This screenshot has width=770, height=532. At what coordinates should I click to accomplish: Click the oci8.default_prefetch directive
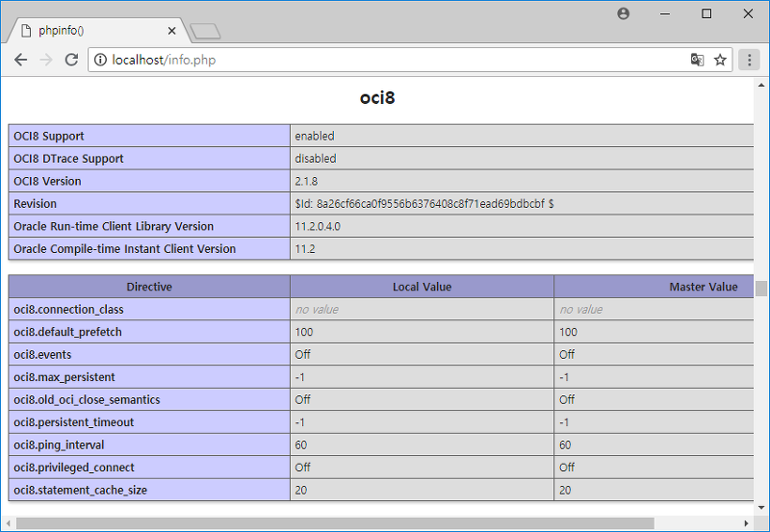pyautogui.click(x=67, y=332)
